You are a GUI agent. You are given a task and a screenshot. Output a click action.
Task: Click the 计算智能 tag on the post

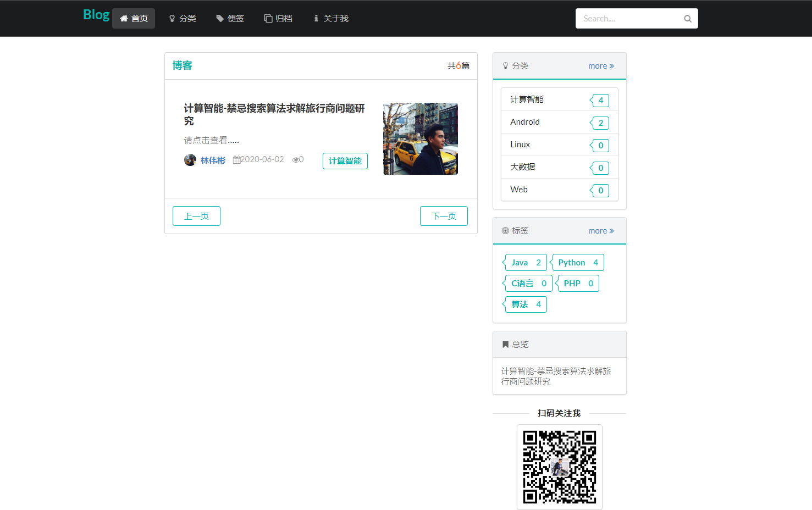345,161
